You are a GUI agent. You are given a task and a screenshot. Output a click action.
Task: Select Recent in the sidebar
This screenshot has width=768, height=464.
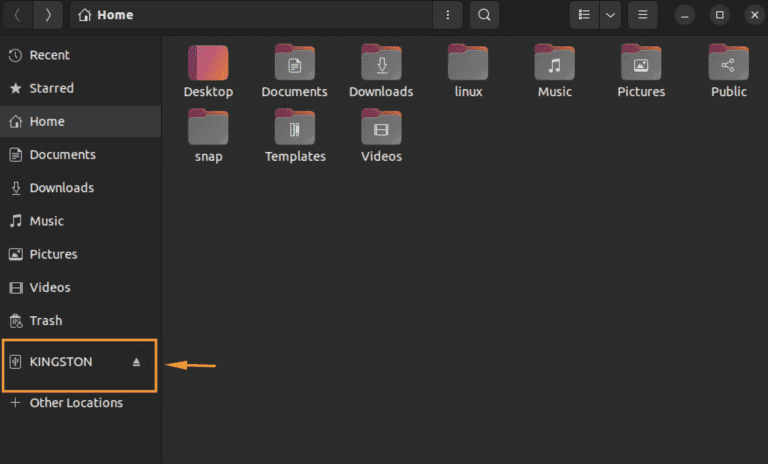[x=49, y=55]
